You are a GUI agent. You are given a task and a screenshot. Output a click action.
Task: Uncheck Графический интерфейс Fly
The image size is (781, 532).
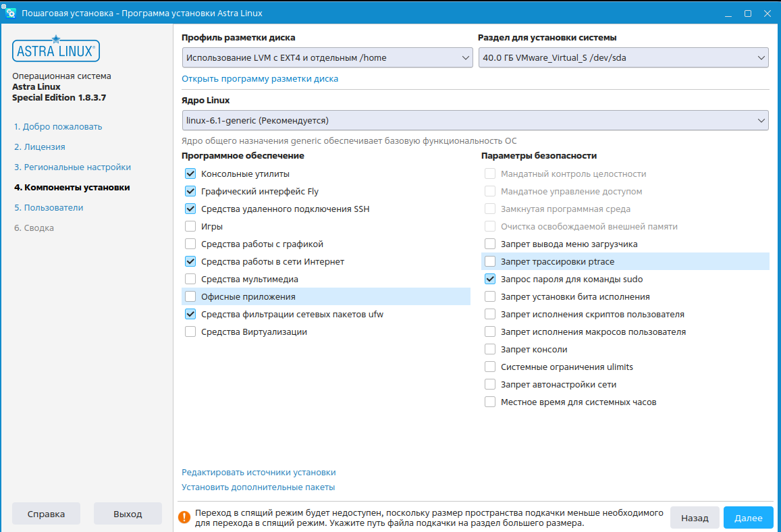click(x=190, y=191)
